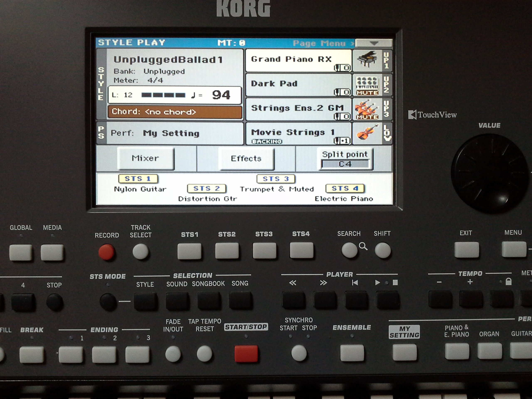Open style selection via UnpluggedBallad1 name
This screenshot has height=399, width=532.
coord(168,59)
